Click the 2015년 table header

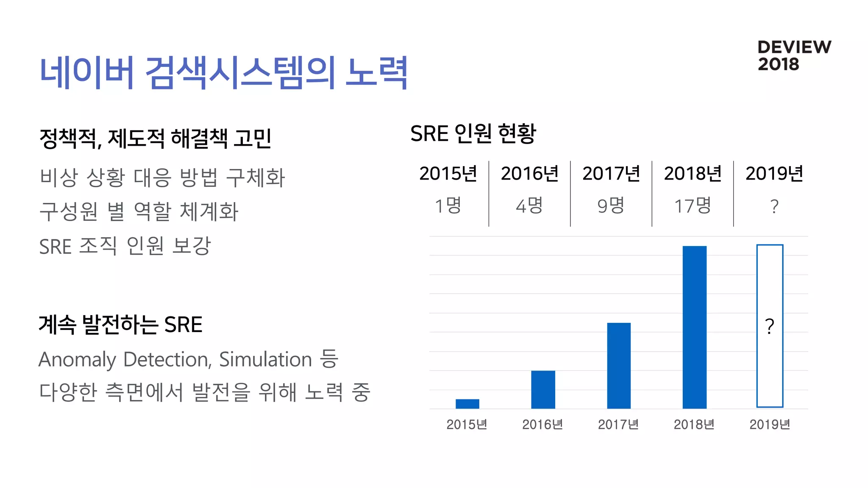pyautogui.click(x=448, y=173)
